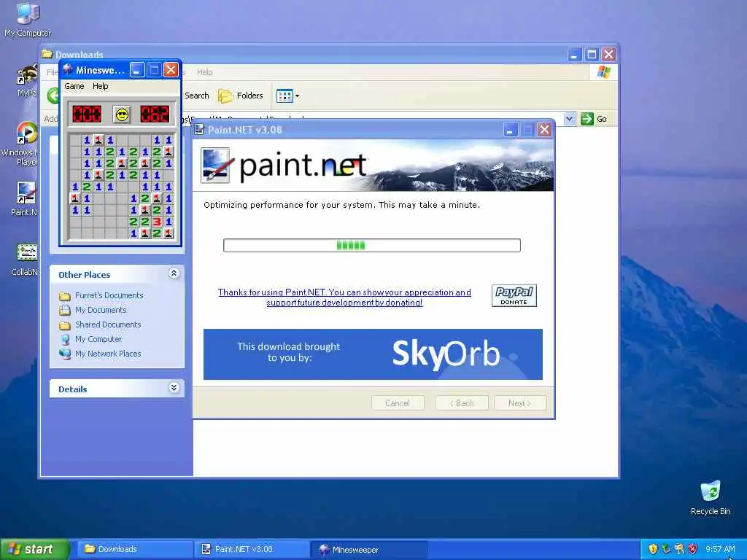
Task: Open the Help menu in Downloads window
Action: [x=204, y=72]
